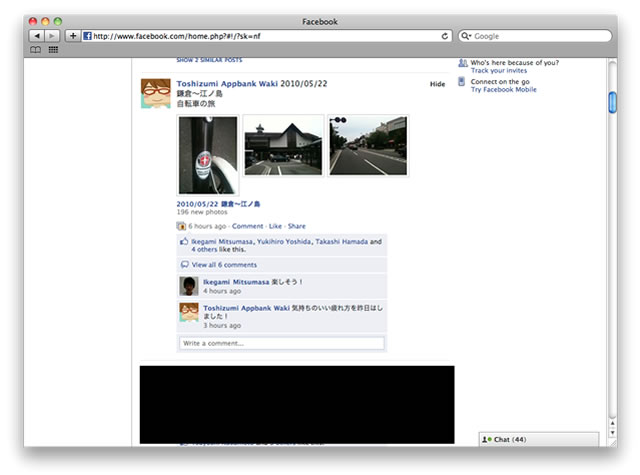Click the 6 hours ago post timestamp
Viewport: 640px width, 475px height.
tap(207, 226)
